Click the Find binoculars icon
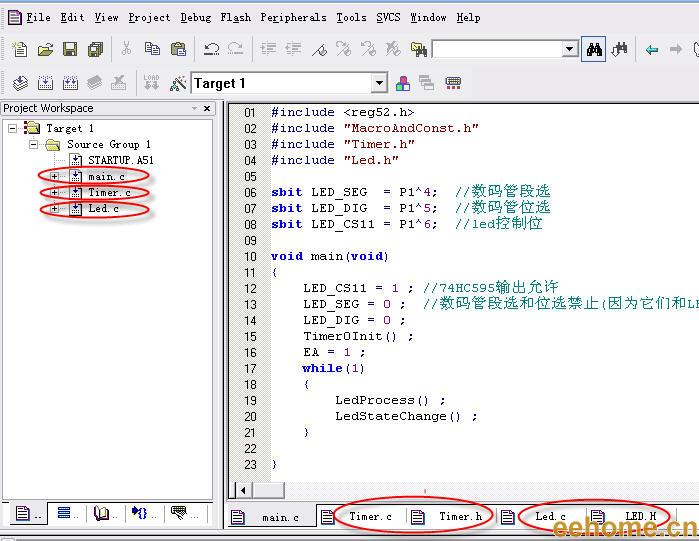The width and height of the screenshot is (699, 541). pos(594,49)
